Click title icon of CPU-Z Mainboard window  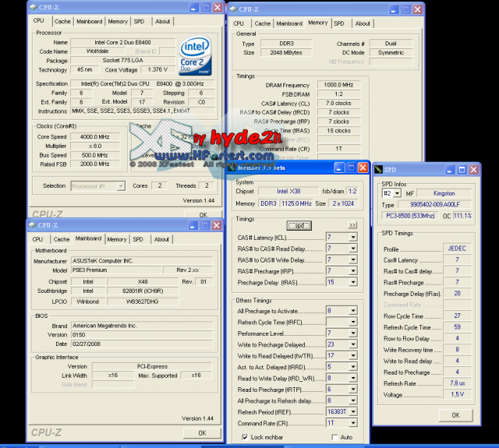click(33, 225)
